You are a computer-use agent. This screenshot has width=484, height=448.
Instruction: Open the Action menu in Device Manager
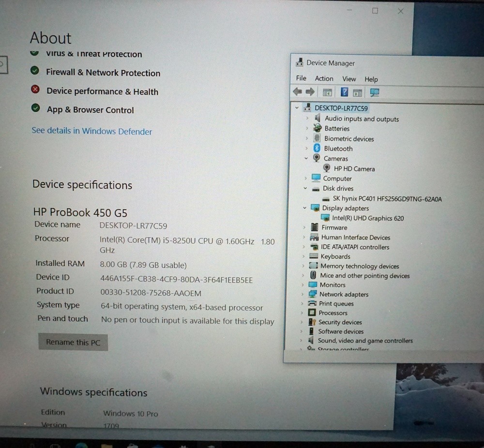[x=324, y=78]
